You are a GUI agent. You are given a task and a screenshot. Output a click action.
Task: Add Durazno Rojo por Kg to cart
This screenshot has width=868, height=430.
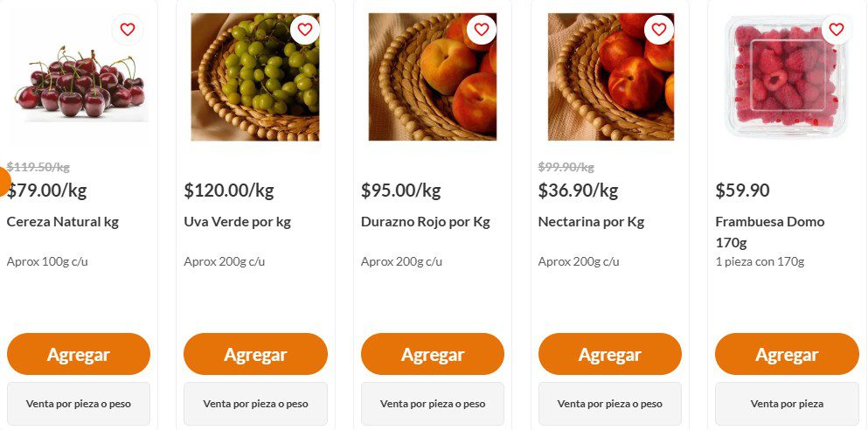(x=433, y=354)
